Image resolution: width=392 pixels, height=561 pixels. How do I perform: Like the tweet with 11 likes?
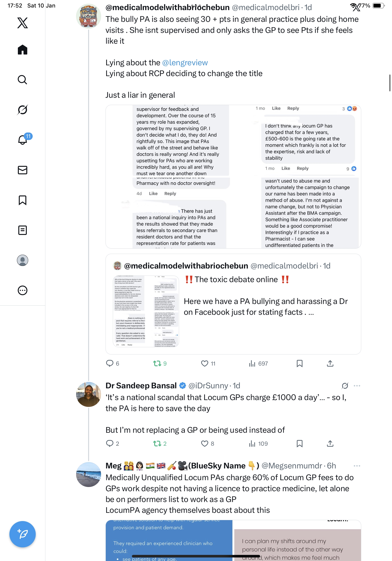pyautogui.click(x=208, y=364)
